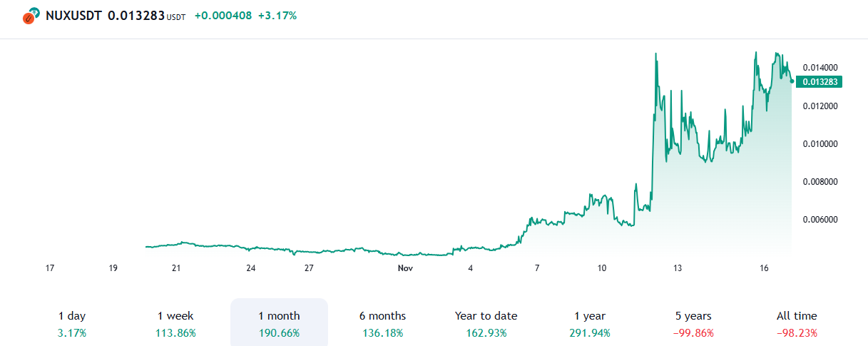Select the 1 month range tab
Image resolution: width=868 pixels, height=346 pixels.
279,323
